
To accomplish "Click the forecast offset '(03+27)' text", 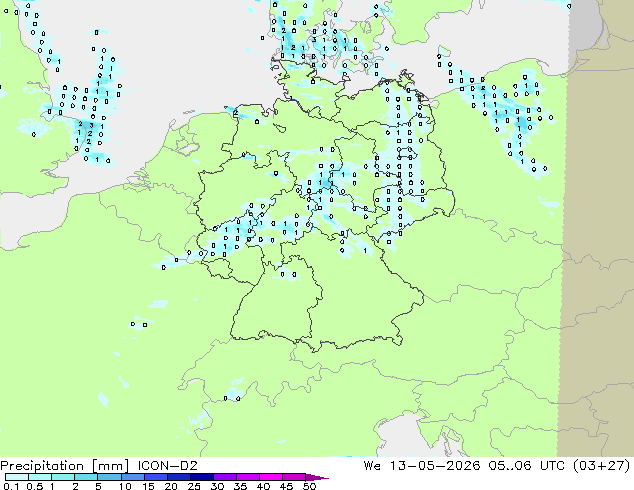I will point(601,466).
